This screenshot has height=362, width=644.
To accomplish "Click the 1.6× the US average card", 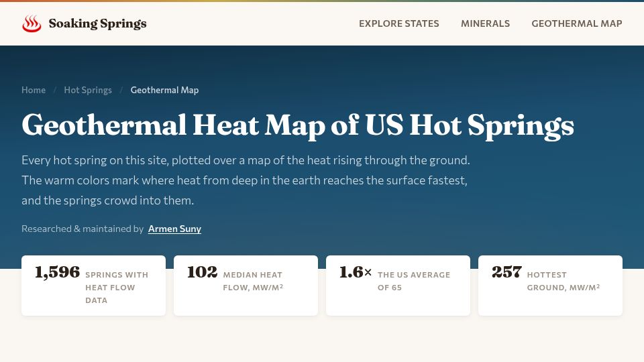I will tap(398, 286).
